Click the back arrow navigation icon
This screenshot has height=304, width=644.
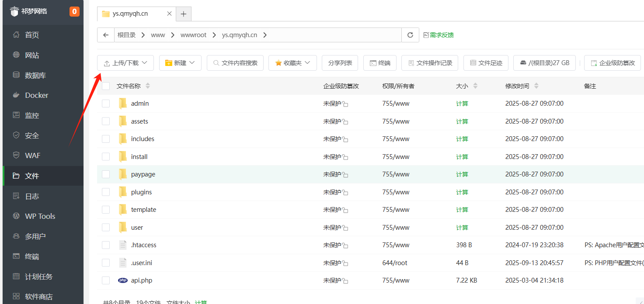pos(105,35)
